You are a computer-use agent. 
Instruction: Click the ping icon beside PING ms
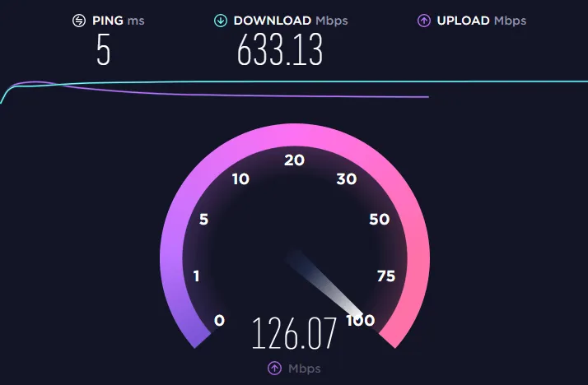pyautogui.click(x=79, y=21)
